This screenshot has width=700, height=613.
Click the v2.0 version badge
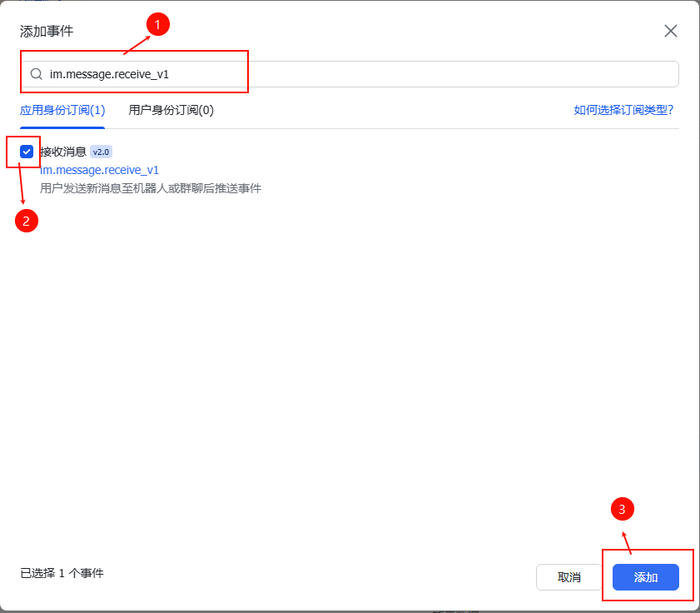(x=101, y=152)
